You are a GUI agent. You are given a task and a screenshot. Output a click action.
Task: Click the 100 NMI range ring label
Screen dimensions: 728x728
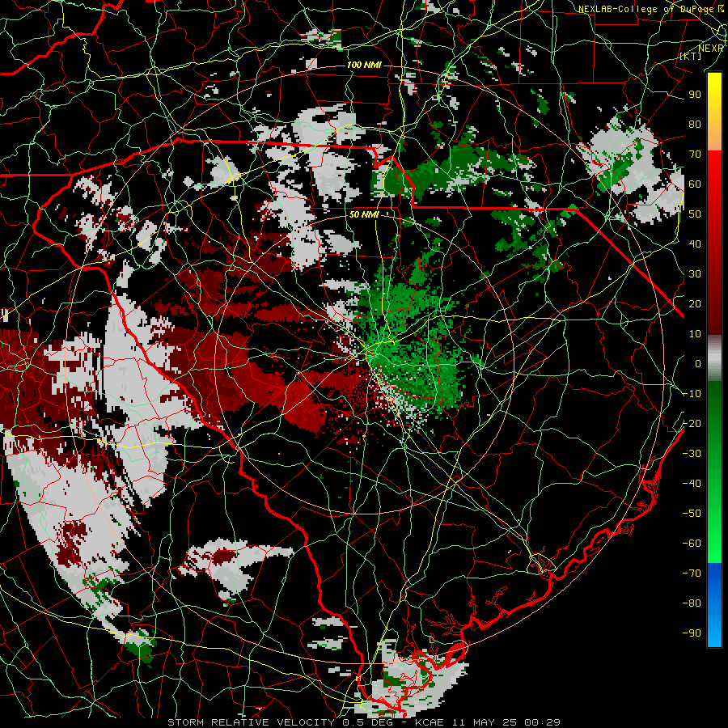365,65
